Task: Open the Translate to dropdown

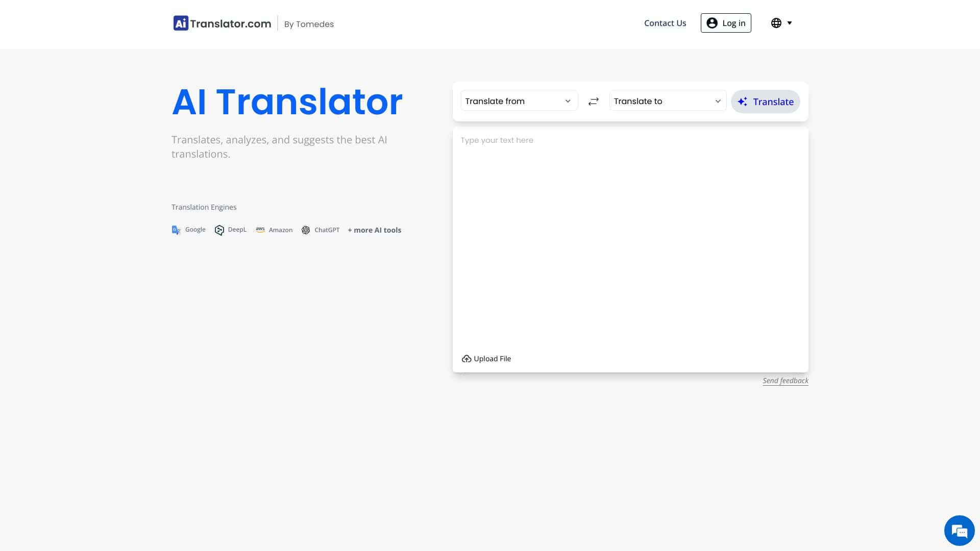Action: [667, 101]
